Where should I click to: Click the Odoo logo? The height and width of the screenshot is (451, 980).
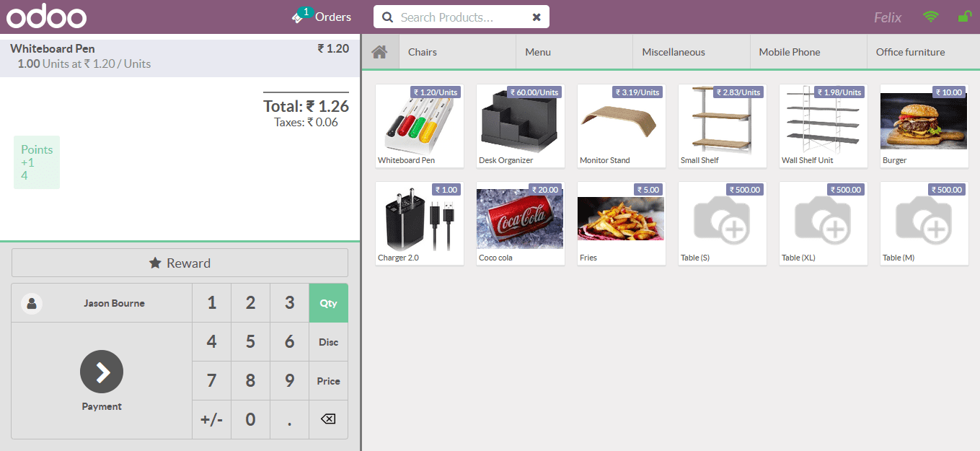pos(46,17)
